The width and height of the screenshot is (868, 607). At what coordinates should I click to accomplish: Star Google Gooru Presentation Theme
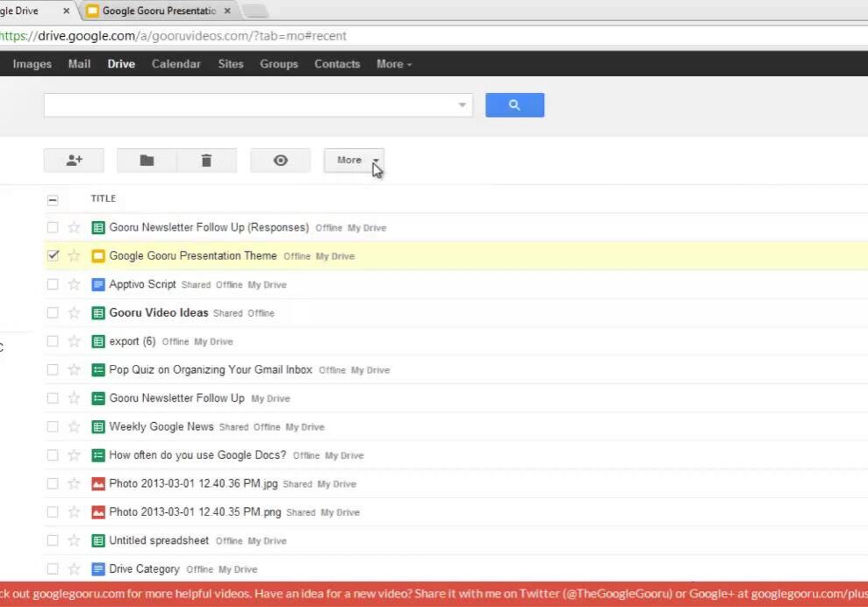coord(74,255)
